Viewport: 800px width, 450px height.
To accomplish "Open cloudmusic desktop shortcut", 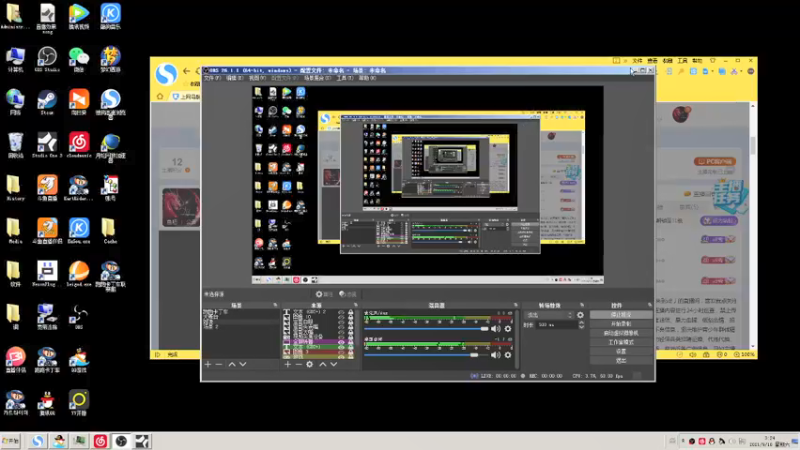I will pyautogui.click(x=79, y=145).
